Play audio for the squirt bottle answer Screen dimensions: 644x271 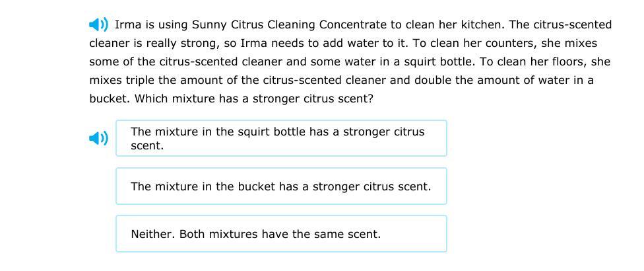coord(98,138)
